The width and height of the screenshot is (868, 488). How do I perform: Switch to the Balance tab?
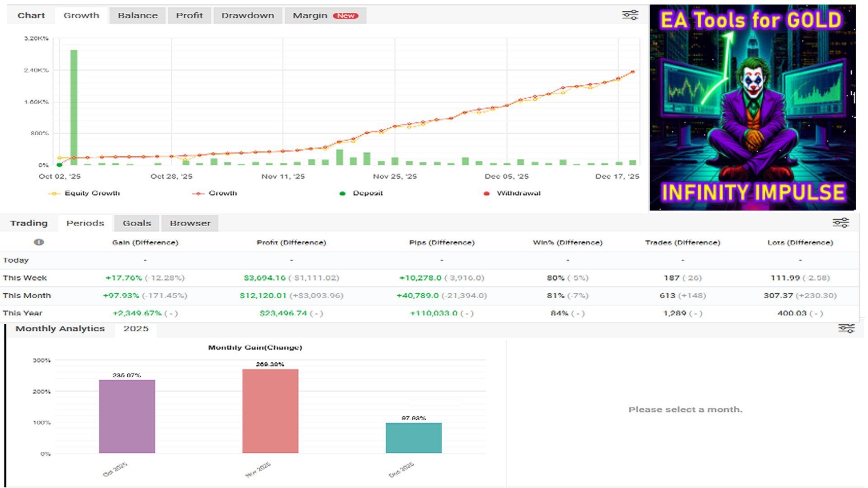click(x=137, y=15)
